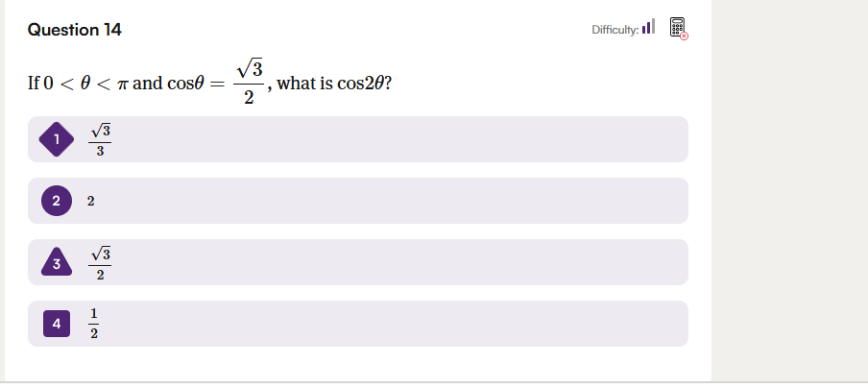Pick the answer row with √3 over 2
The image size is (868, 388).
(x=384, y=262)
